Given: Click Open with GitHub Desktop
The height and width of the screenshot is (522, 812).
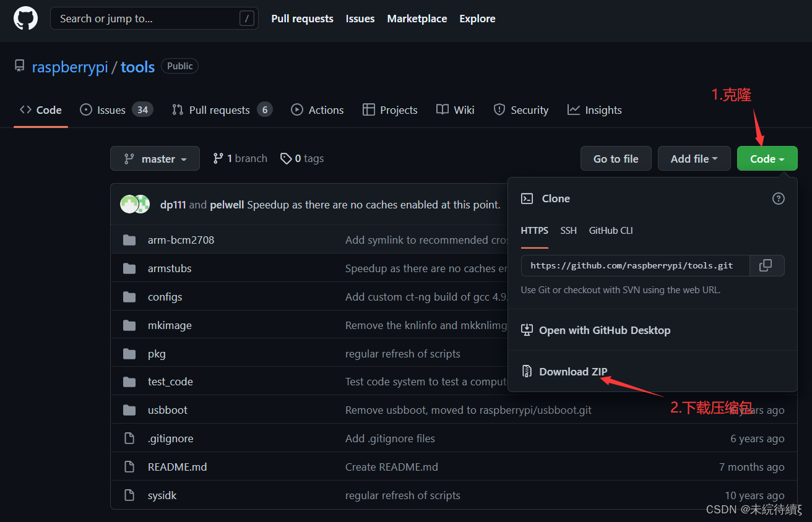Looking at the screenshot, I should (596, 330).
